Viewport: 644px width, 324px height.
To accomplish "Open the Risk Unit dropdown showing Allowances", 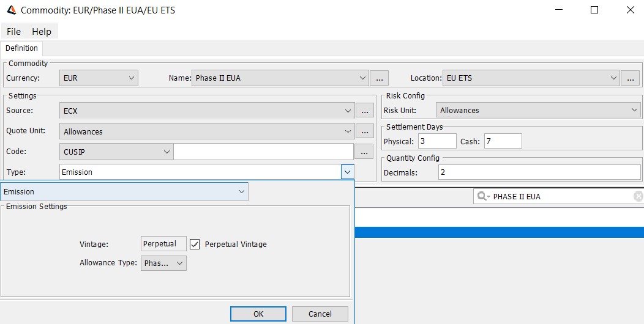I will [x=538, y=110].
